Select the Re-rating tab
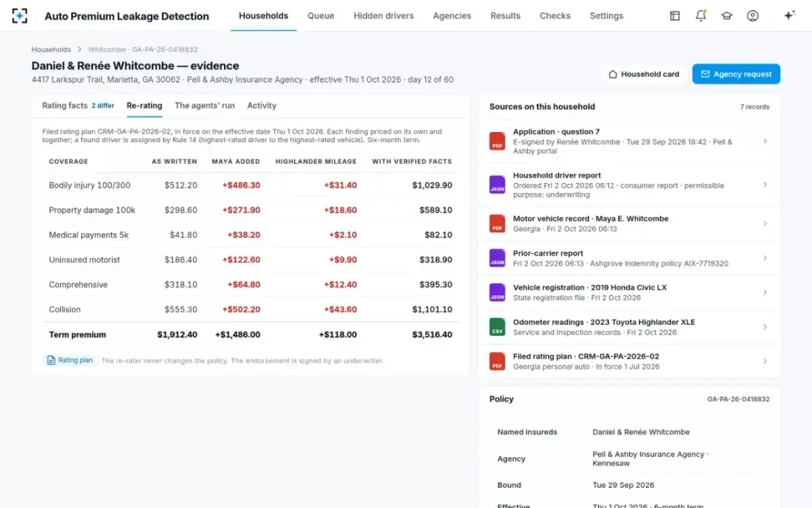 tap(144, 106)
